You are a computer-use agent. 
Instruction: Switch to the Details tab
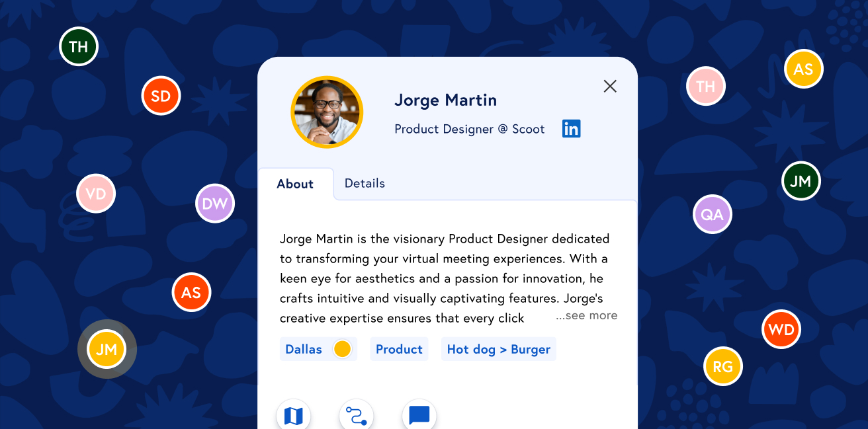365,184
